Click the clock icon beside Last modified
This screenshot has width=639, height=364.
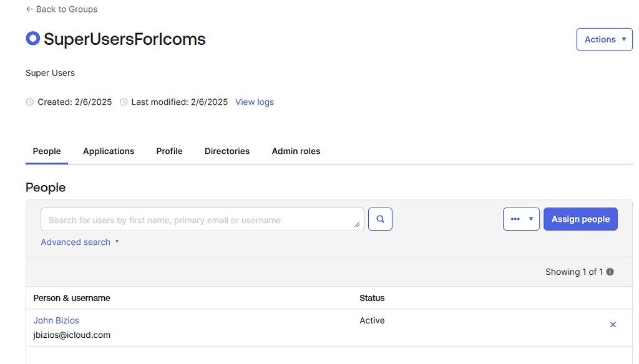pyautogui.click(x=124, y=102)
